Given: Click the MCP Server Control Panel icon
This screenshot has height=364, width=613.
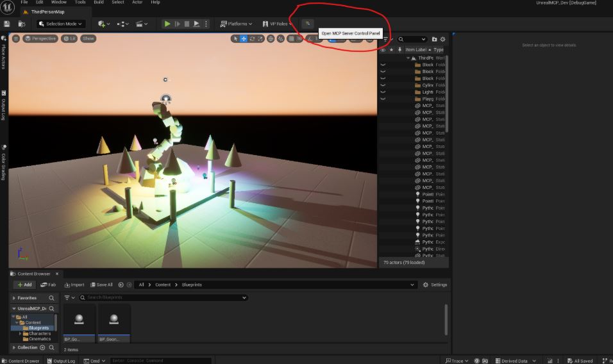Looking at the screenshot, I should 308,24.
